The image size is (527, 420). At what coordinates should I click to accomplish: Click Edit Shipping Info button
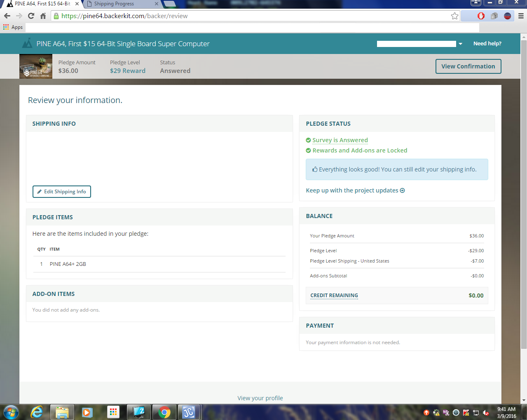pos(62,192)
